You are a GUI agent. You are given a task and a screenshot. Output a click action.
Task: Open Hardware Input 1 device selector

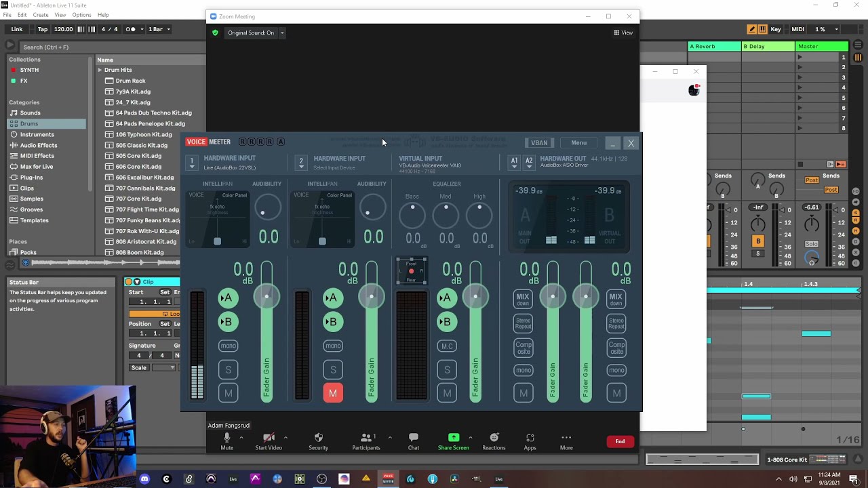(x=192, y=163)
